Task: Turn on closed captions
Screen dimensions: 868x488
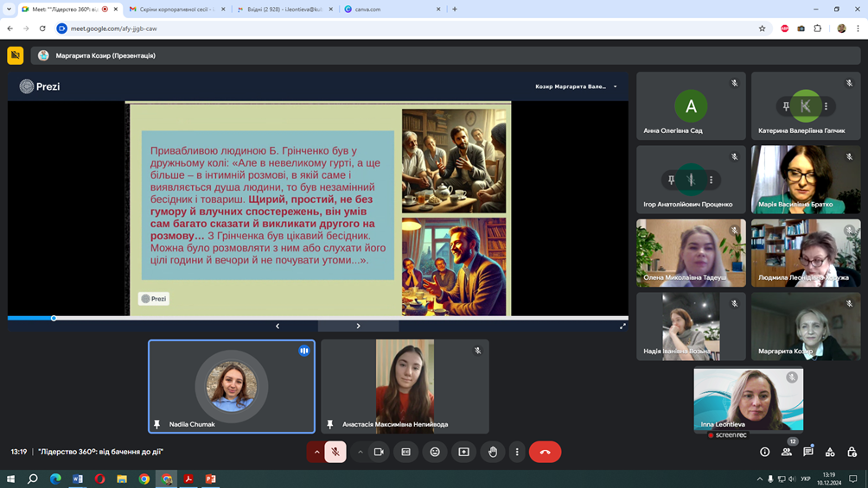Action: coord(406,452)
